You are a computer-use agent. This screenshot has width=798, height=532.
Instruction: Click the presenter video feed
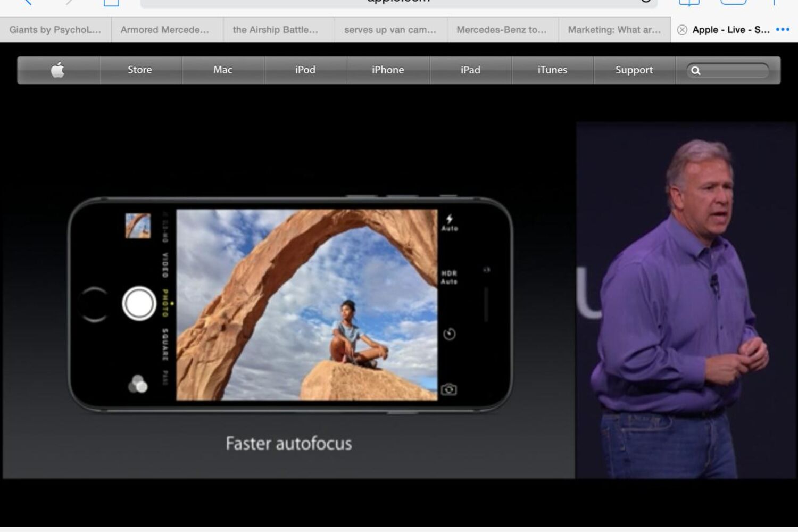coord(686,300)
